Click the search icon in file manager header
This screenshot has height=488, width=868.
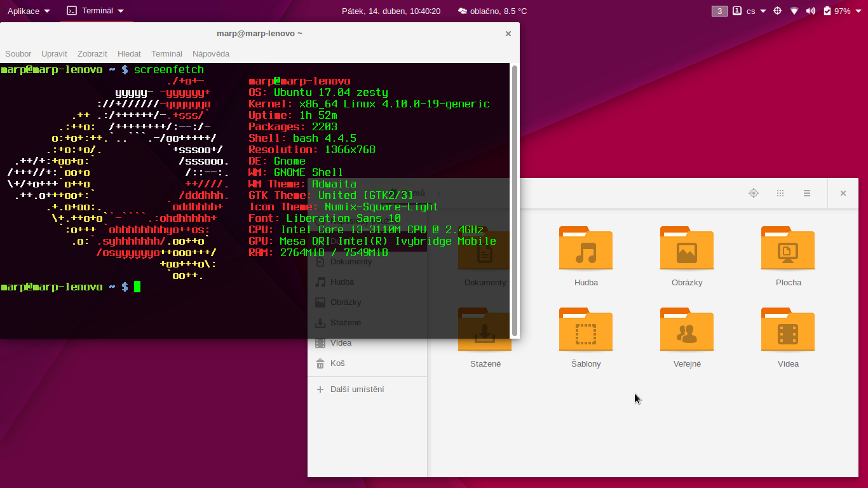click(x=754, y=193)
